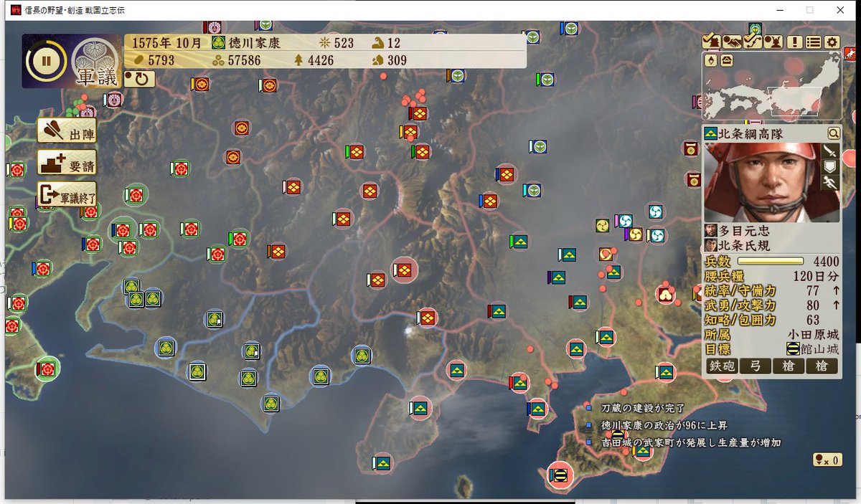Viewport: 861px width, 504px height.
Task: Select the sword icon beside portrait
Action: pyautogui.click(x=831, y=151)
